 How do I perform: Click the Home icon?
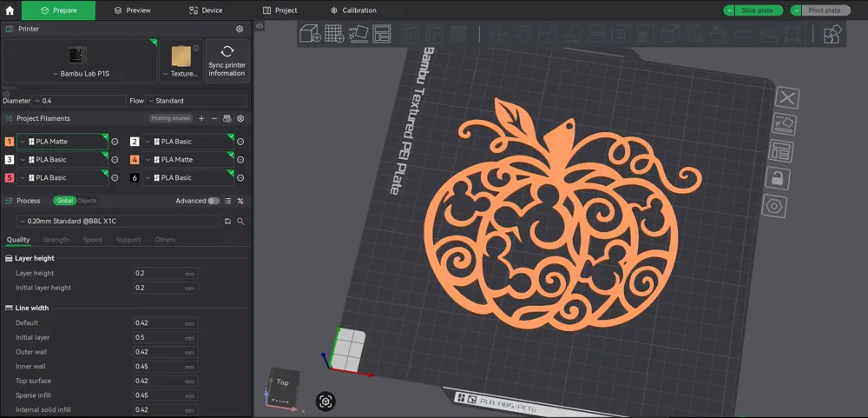[x=10, y=10]
